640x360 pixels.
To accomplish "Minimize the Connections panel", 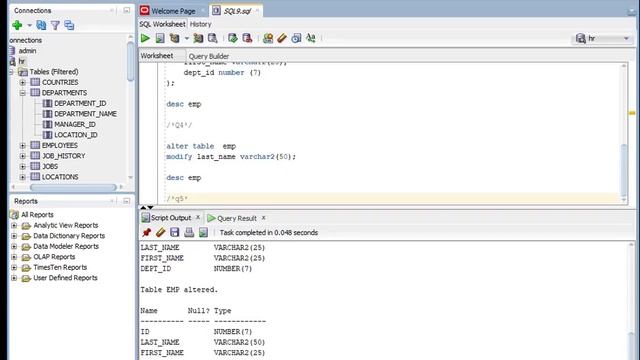I will point(127,10).
